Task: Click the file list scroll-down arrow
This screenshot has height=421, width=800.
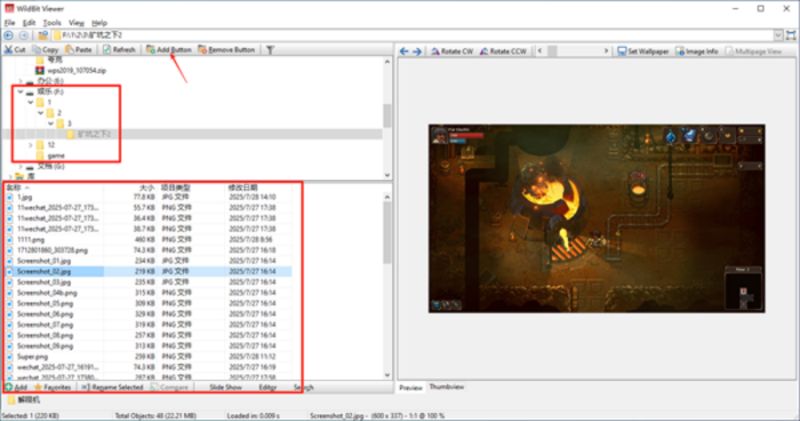Action: [387, 375]
